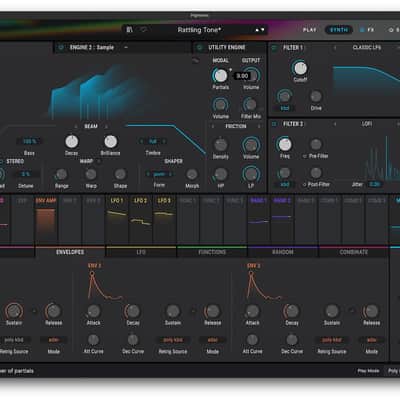
Task: Toggle Filter 2 power button
Action: pyautogui.click(x=274, y=124)
